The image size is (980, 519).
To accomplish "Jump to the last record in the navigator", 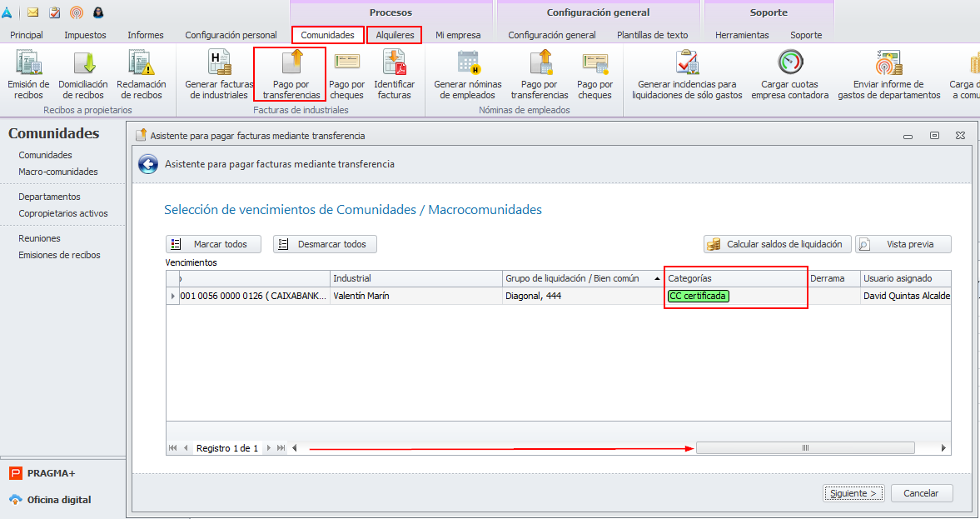I will point(281,447).
